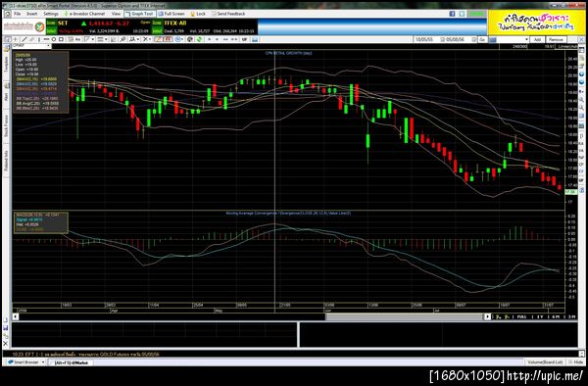Image resolution: width=588 pixels, height=386 pixels.
Task: Open the Related Info side tab
Action: [x=7, y=161]
